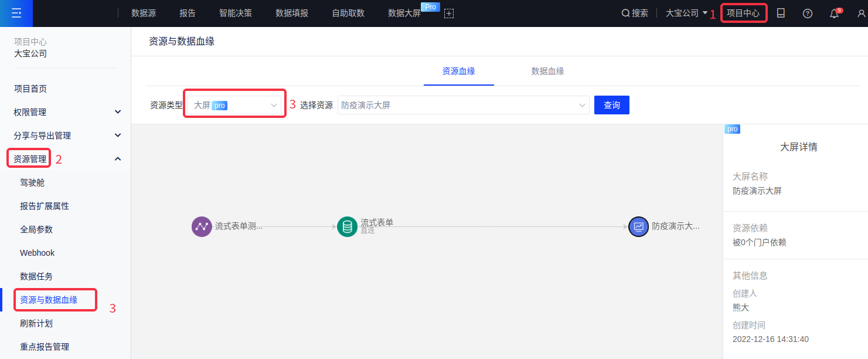Click the help question mark icon
This screenshot has width=868, height=359.
coord(808,13)
